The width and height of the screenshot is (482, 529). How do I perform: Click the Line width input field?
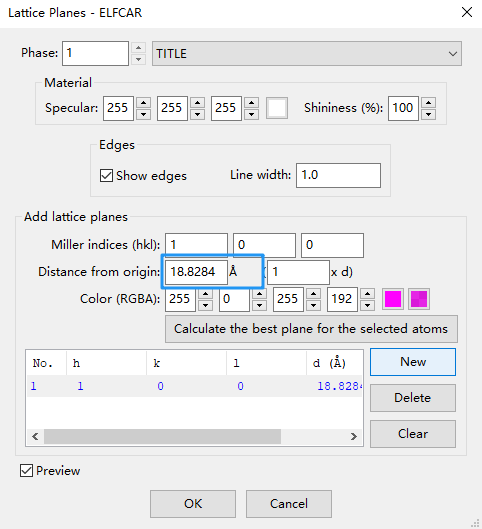coord(338,175)
